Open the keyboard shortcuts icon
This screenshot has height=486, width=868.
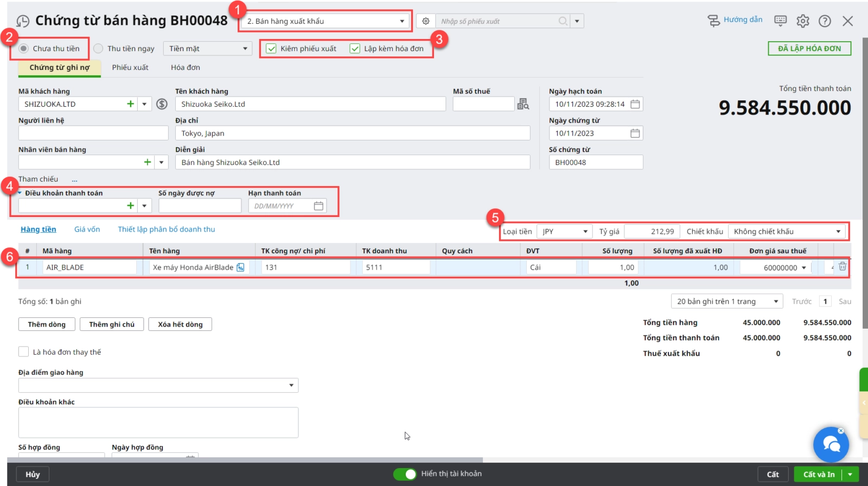pyautogui.click(x=780, y=21)
